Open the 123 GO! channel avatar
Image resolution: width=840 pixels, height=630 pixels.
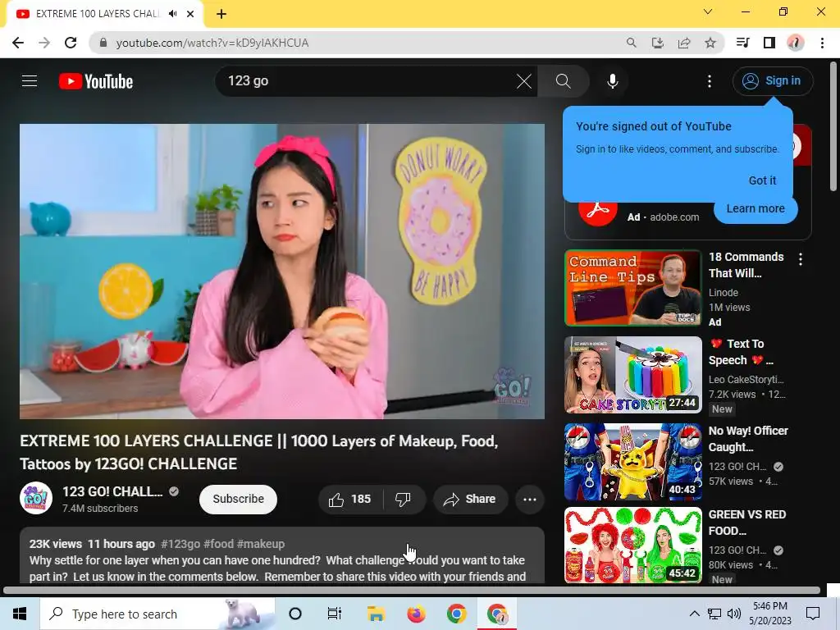click(x=36, y=498)
